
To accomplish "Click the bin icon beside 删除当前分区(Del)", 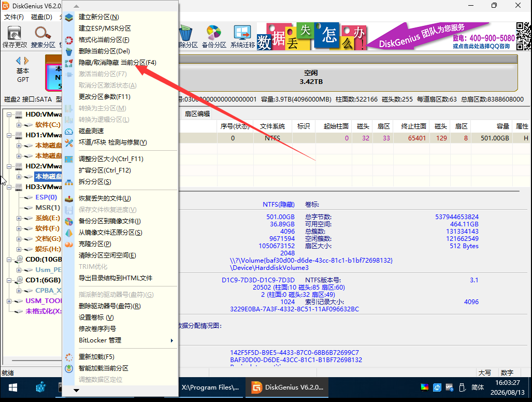I will 69,51.
